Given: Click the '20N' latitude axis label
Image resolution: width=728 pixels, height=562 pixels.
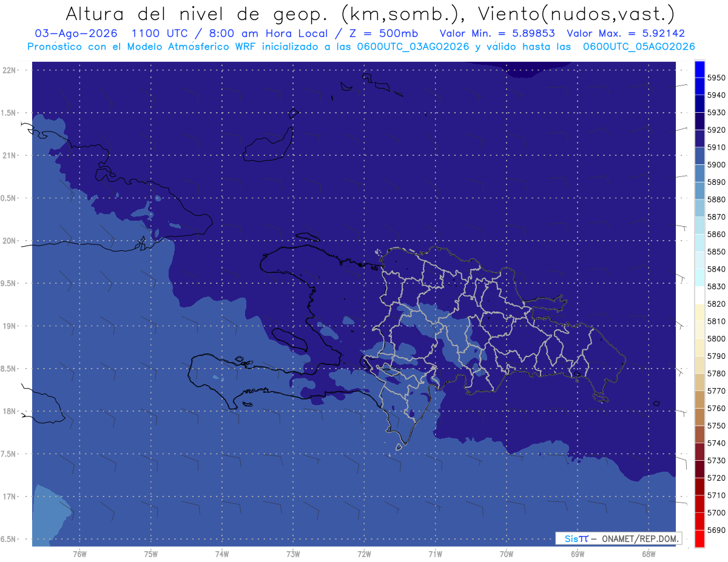Looking at the screenshot, I should pyautogui.click(x=9, y=241).
